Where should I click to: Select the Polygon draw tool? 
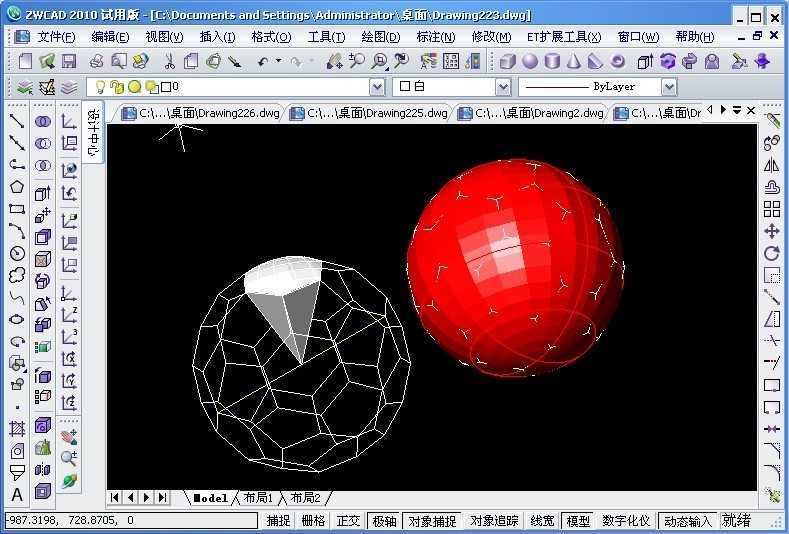[17, 187]
